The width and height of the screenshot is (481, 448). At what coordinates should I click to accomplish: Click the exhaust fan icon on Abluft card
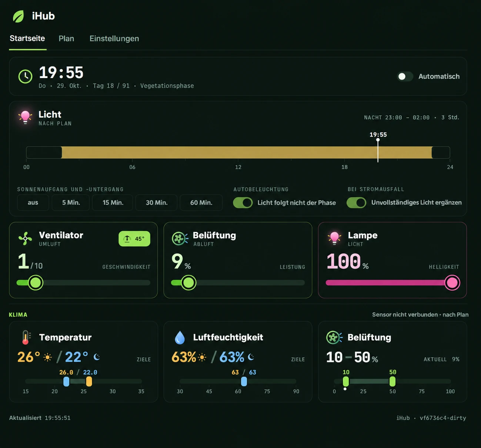pyautogui.click(x=180, y=239)
